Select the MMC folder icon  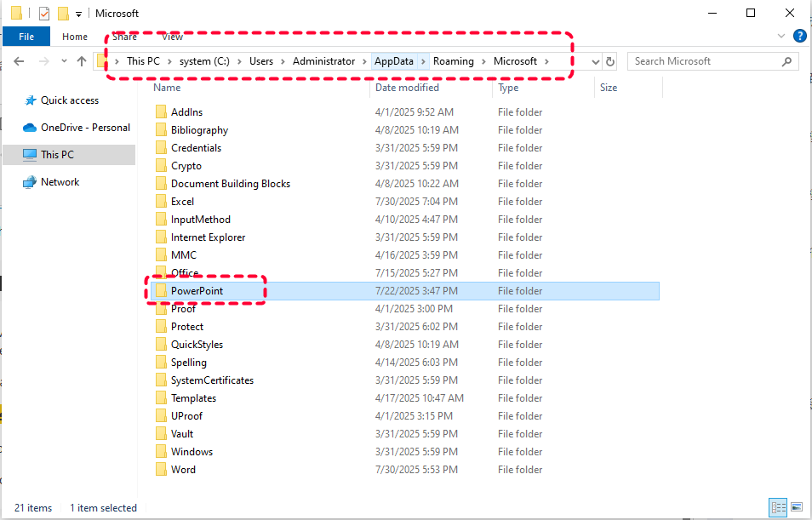click(161, 254)
